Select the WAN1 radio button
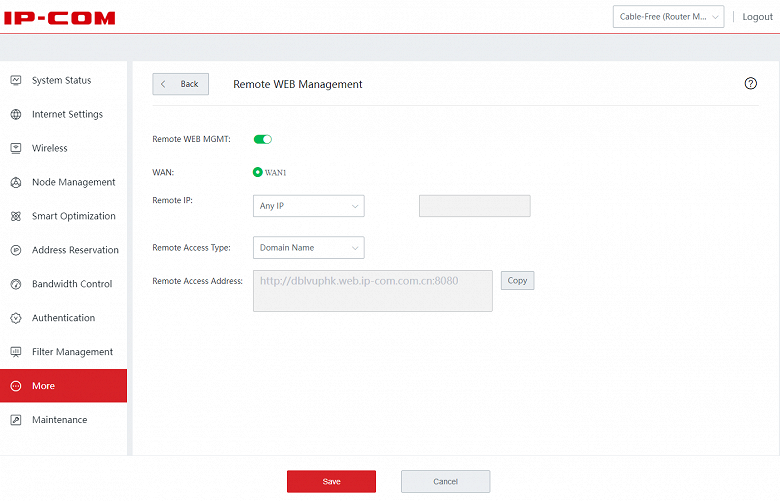This screenshot has height=501, width=780. tap(258, 172)
